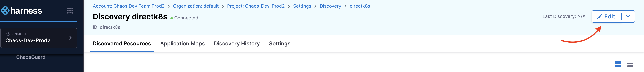This screenshot has width=644, height=72.
Task: Open Organization: default breadcrumb link
Action: (196, 6)
